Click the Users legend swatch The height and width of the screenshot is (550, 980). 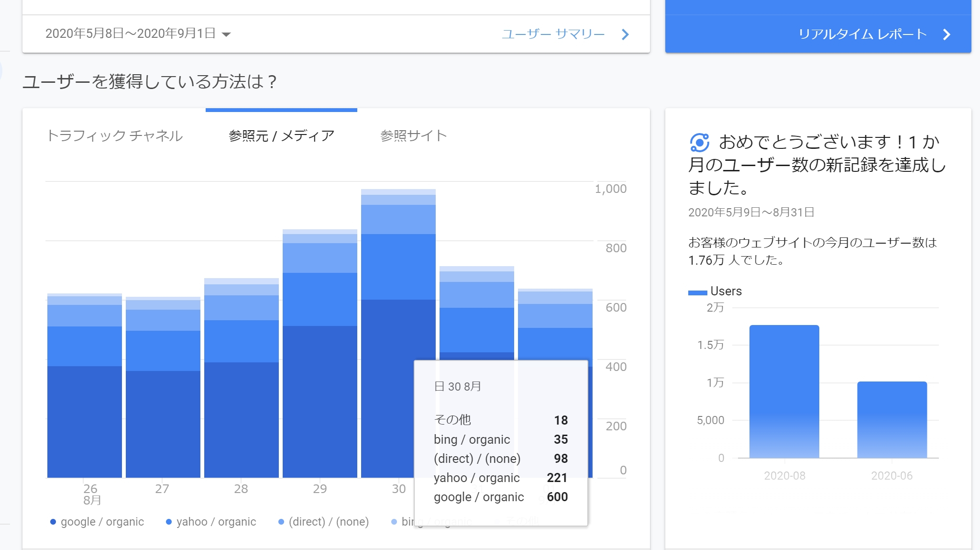(x=697, y=292)
